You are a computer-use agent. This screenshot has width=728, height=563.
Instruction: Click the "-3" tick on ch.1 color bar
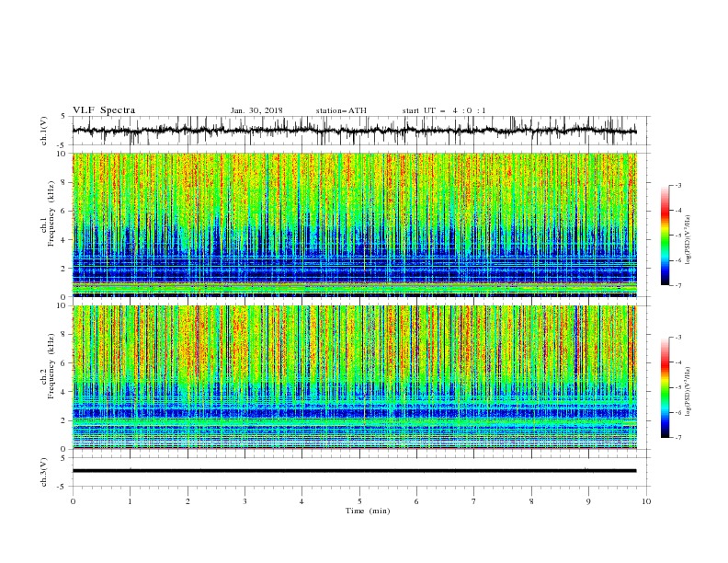pyautogui.click(x=677, y=185)
